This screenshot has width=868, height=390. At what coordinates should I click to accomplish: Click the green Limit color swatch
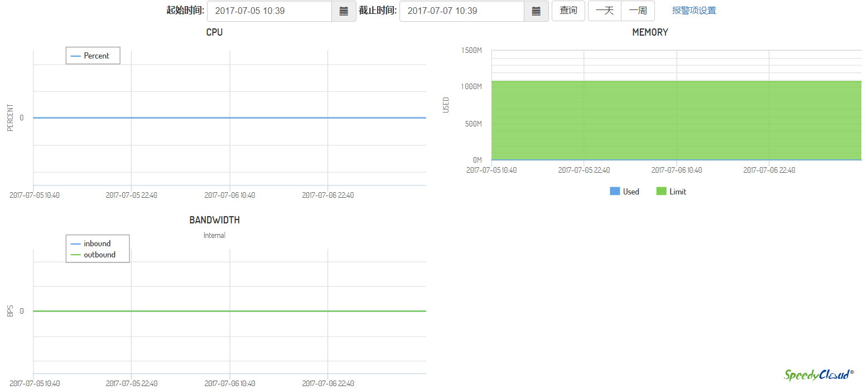(661, 192)
